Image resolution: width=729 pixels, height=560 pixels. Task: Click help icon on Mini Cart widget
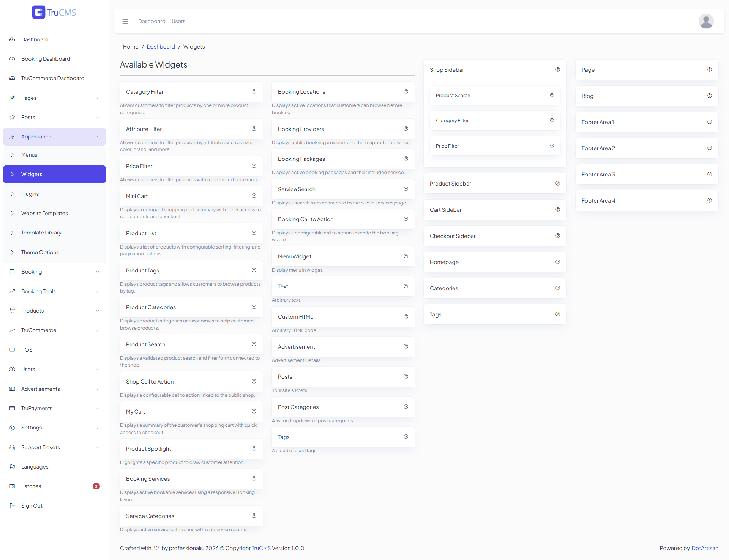(x=254, y=196)
